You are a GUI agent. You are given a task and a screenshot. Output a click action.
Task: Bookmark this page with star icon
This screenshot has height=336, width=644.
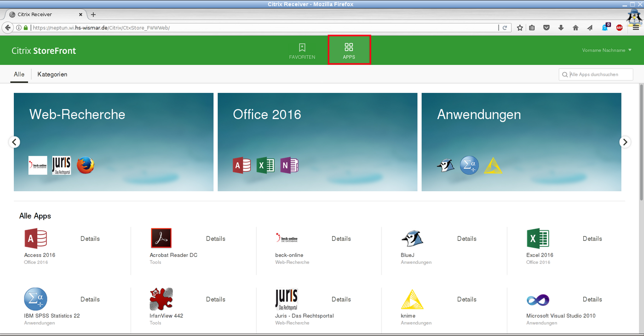(x=520, y=28)
